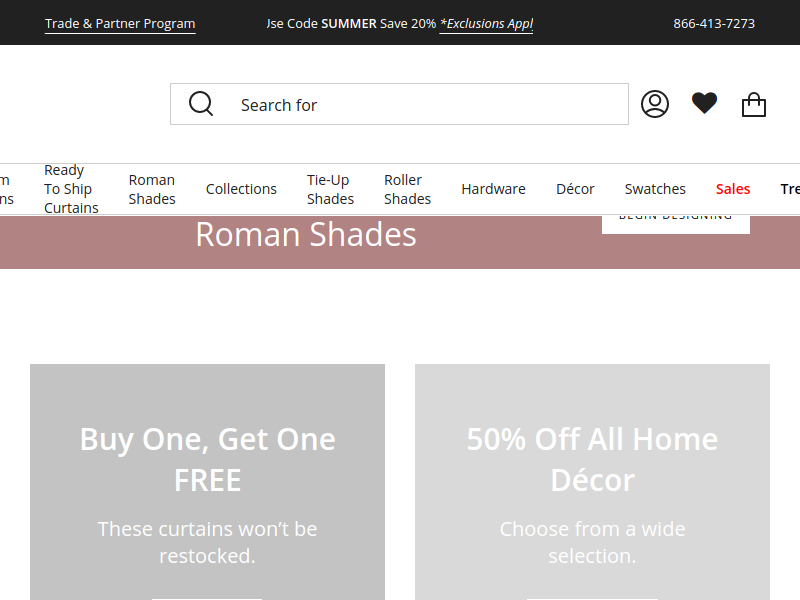
Task: Open the account profile icon
Action: (x=655, y=104)
